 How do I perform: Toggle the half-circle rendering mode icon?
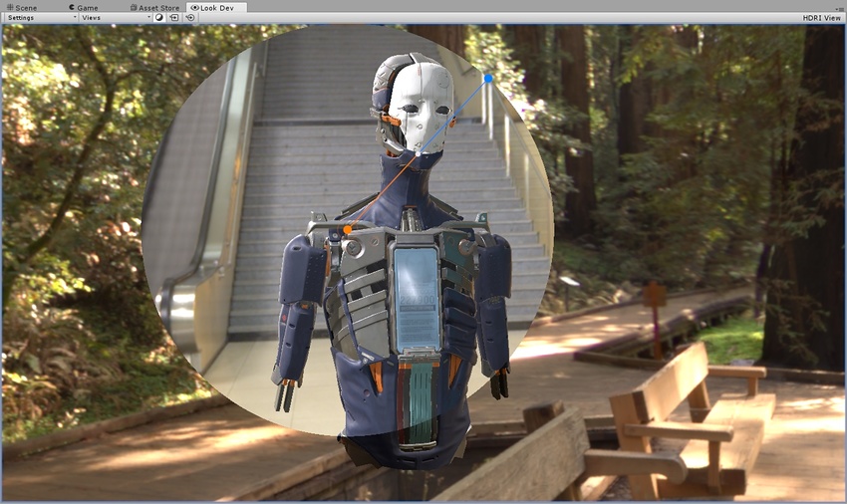[x=159, y=18]
